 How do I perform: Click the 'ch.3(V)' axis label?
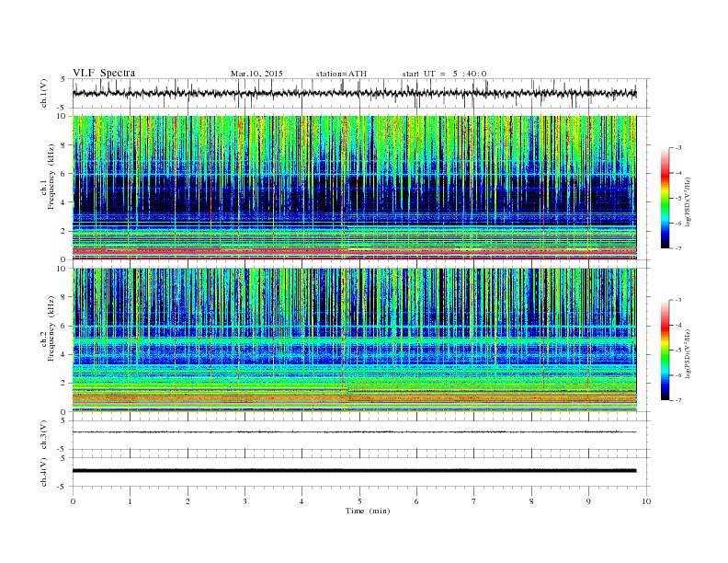point(44,435)
